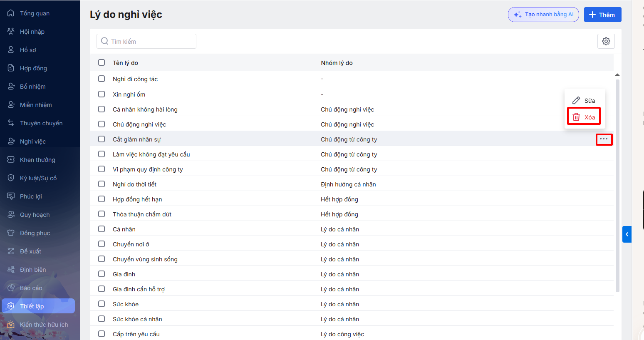Open the Đồng phục shirt icon
This screenshot has width=644, height=340.
(11, 233)
